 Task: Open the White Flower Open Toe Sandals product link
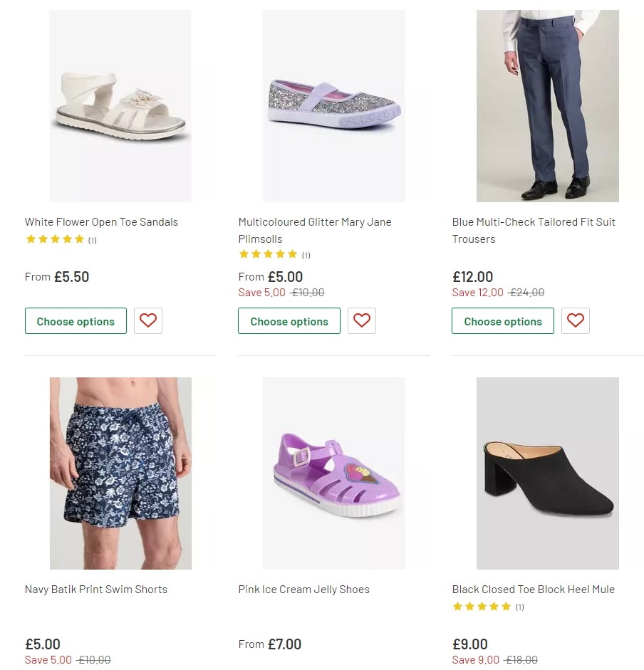(101, 221)
